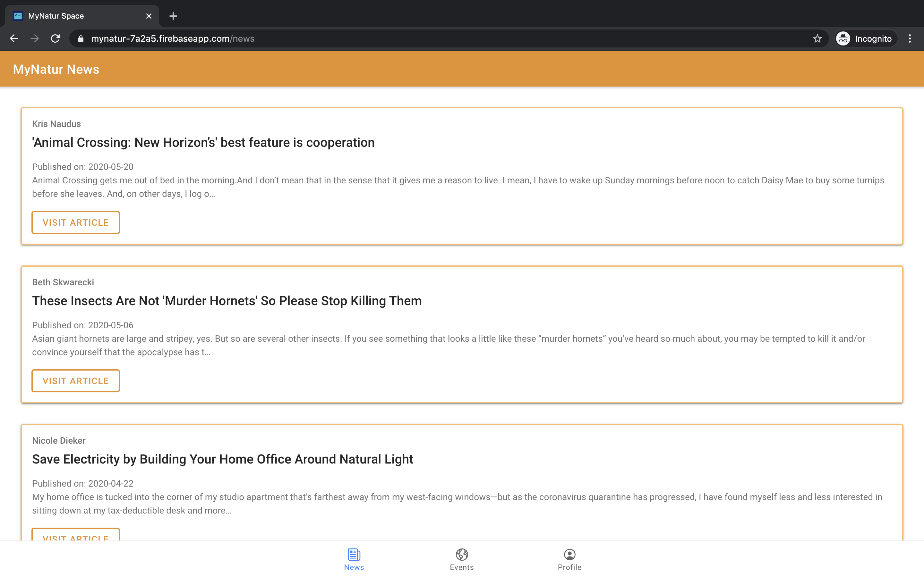Image resolution: width=924 pixels, height=577 pixels.
Task: Open Chrome three-dot menu
Action: coord(910,38)
